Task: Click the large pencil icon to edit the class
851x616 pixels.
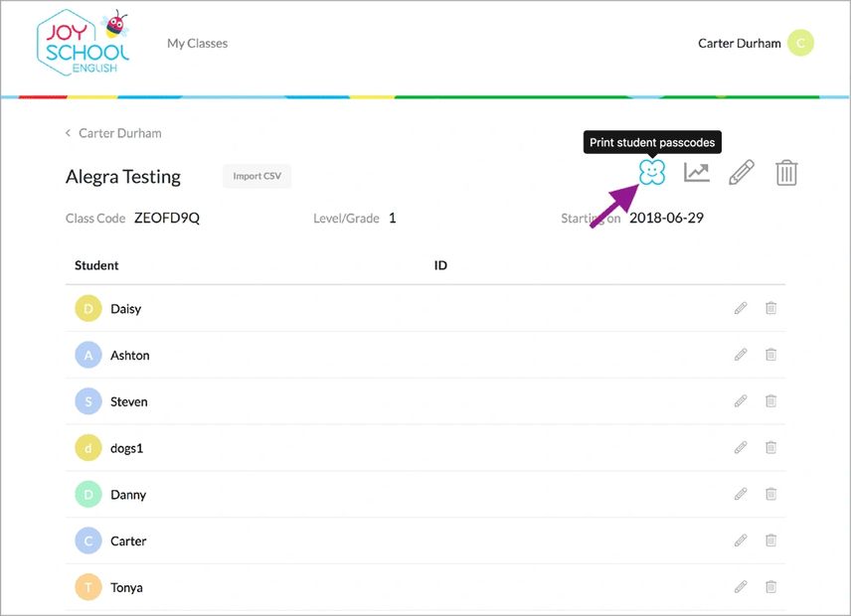Action: pyautogui.click(x=742, y=173)
